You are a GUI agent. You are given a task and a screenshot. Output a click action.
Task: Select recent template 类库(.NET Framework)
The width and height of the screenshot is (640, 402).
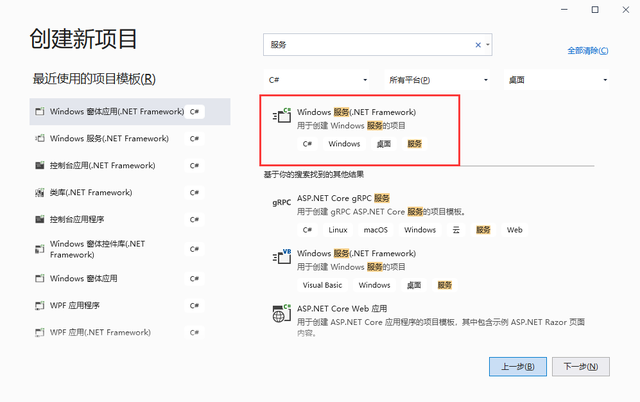coord(130,192)
